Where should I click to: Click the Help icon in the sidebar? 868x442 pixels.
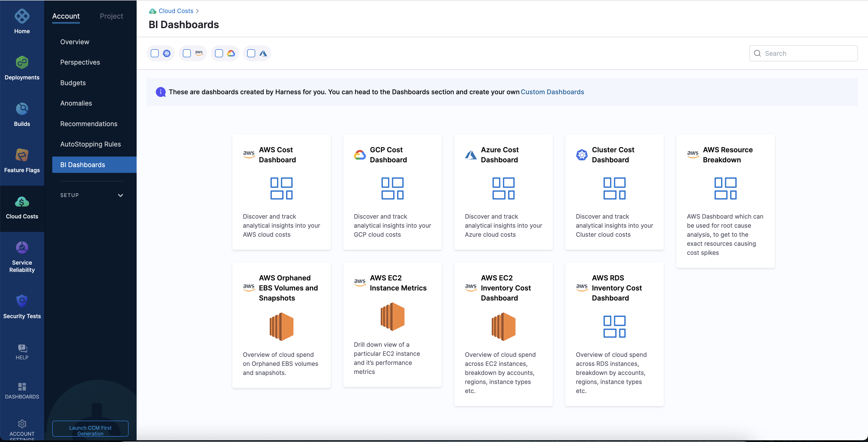click(22, 348)
